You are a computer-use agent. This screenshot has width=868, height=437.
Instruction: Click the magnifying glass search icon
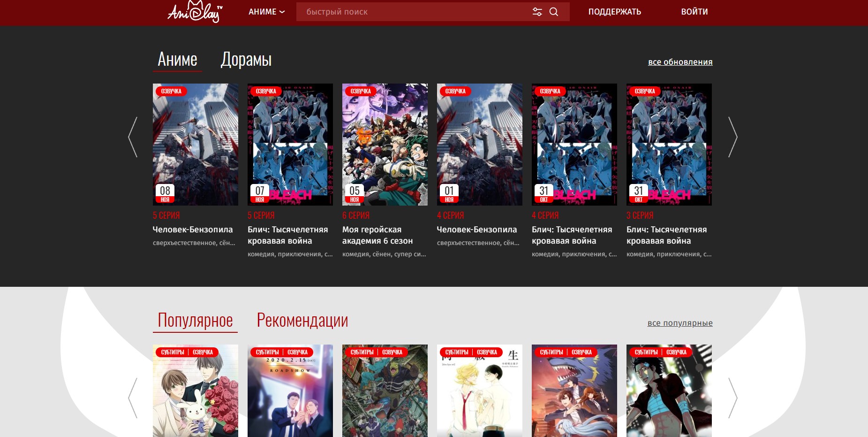[554, 12]
